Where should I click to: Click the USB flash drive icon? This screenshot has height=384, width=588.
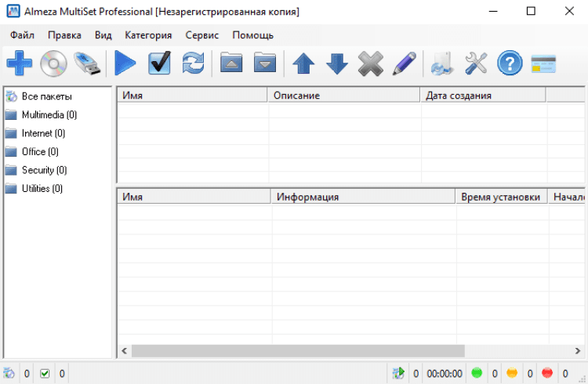point(87,63)
